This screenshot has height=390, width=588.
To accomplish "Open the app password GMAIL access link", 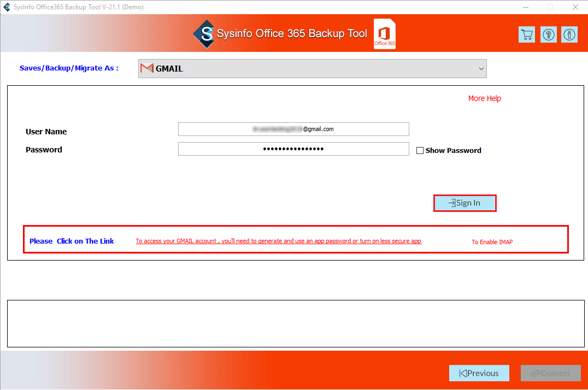I will [x=279, y=241].
